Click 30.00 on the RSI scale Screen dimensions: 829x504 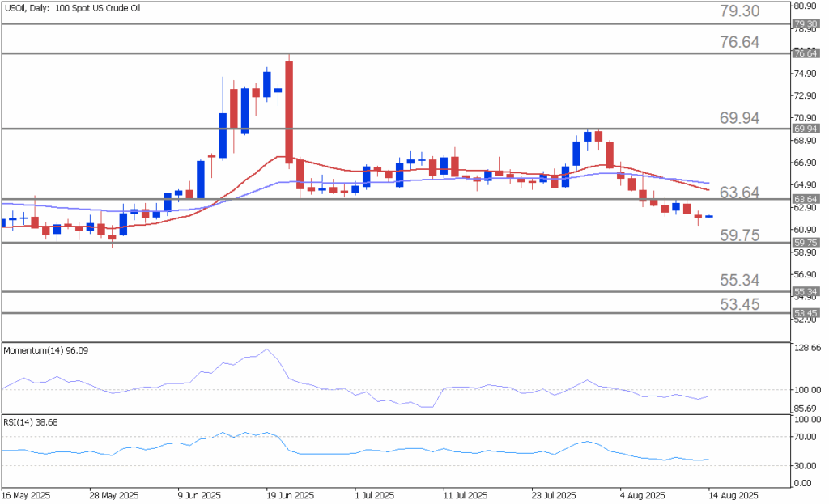(x=806, y=465)
